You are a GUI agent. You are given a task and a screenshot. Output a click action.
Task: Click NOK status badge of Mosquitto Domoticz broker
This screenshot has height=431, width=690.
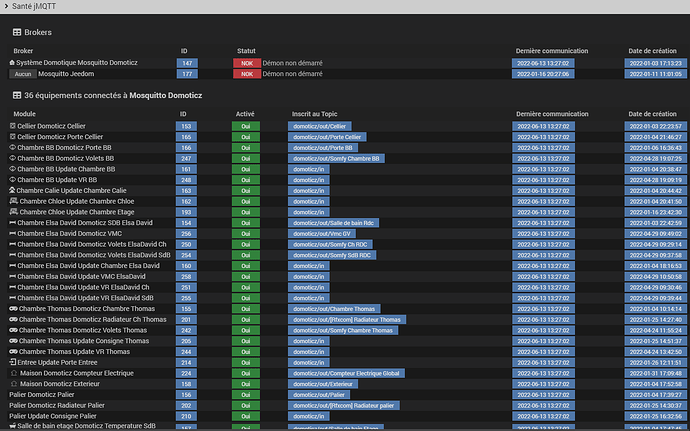click(x=247, y=63)
